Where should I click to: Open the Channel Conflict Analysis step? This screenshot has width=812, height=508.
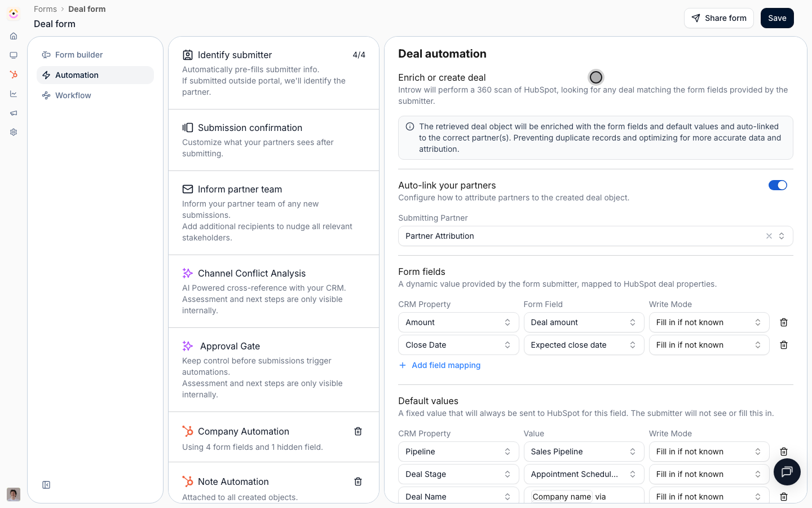(273, 291)
